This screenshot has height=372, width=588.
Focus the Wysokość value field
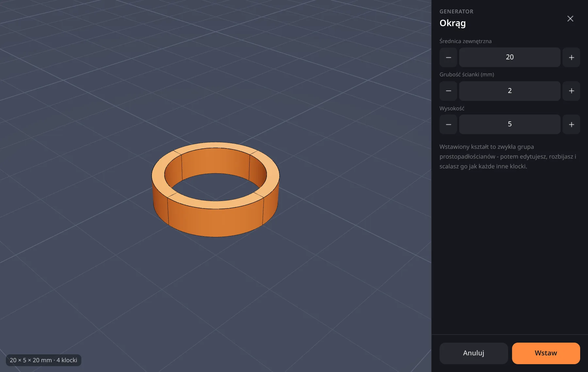point(510,124)
